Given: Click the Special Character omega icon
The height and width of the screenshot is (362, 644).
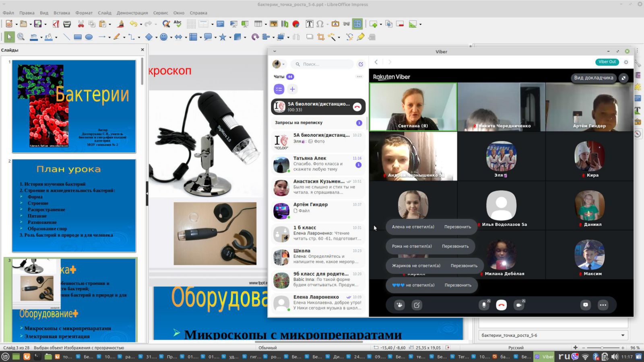Looking at the screenshot, I should tap(320, 24).
